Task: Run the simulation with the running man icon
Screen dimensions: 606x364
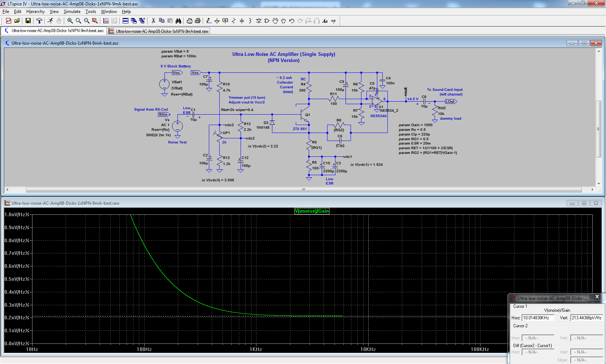Action: click(50, 21)
